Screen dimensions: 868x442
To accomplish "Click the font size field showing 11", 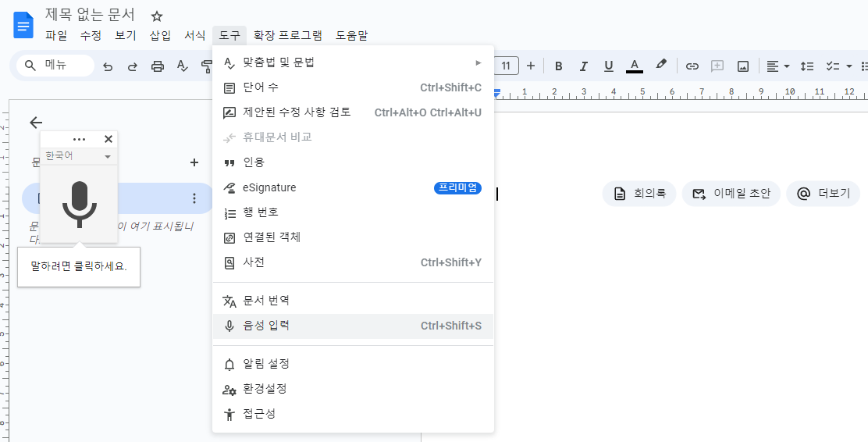I will click(x=506, y=66).
